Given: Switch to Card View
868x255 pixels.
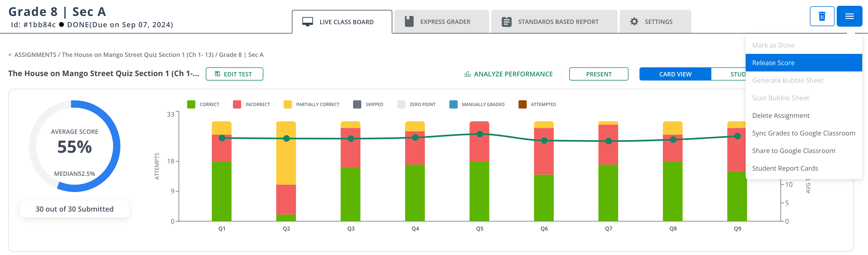Looking at the screenshot, I should [675, 74].
